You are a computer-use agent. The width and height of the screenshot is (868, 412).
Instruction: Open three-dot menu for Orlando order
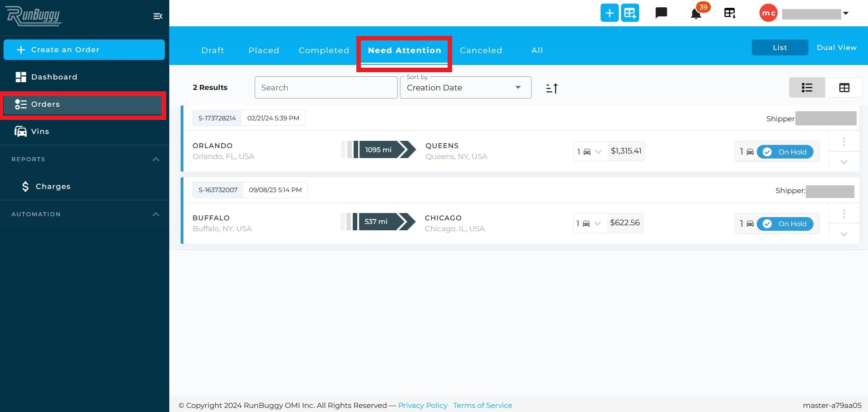[844, 142]
